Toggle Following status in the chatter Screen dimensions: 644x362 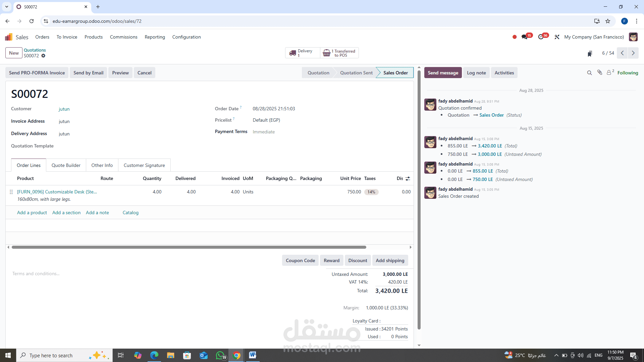pos(628,73)
